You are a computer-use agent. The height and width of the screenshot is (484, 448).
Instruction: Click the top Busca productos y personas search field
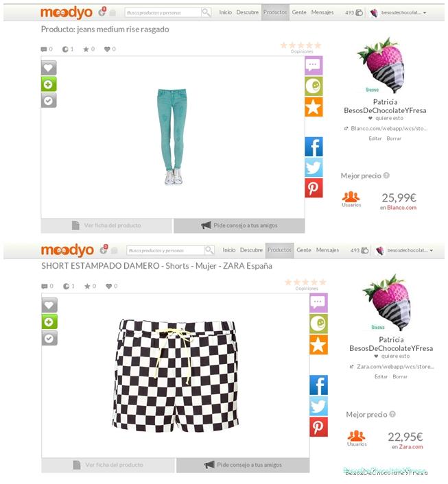coord(163,12)
